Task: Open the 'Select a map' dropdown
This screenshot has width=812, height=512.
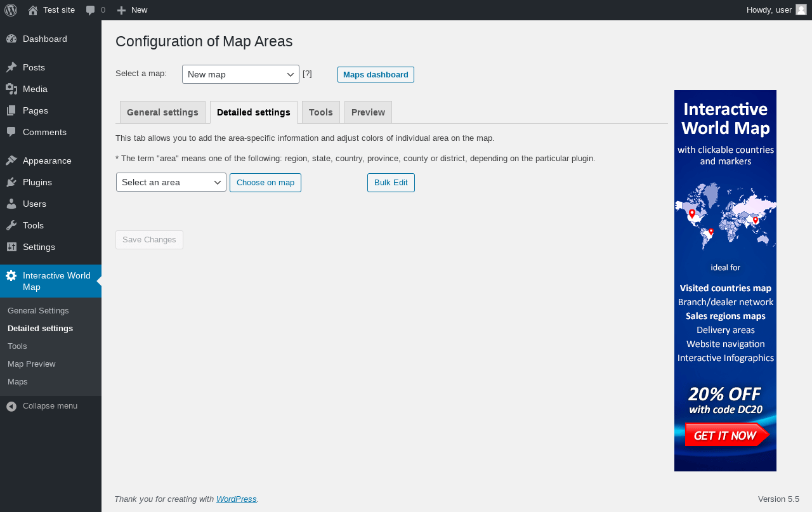Action: pos(240,74)
